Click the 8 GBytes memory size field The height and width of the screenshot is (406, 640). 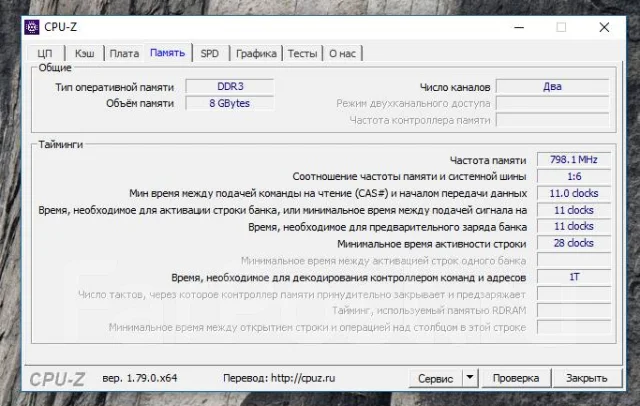[230, 103]
